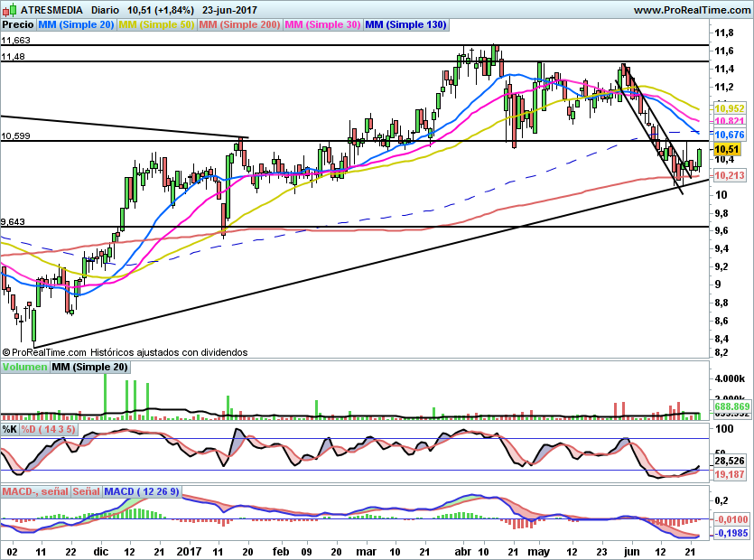Click the -0,1985 MACD value tag
Image resolution: width=754 pixels, height=560 pixels.
(731, 533)
